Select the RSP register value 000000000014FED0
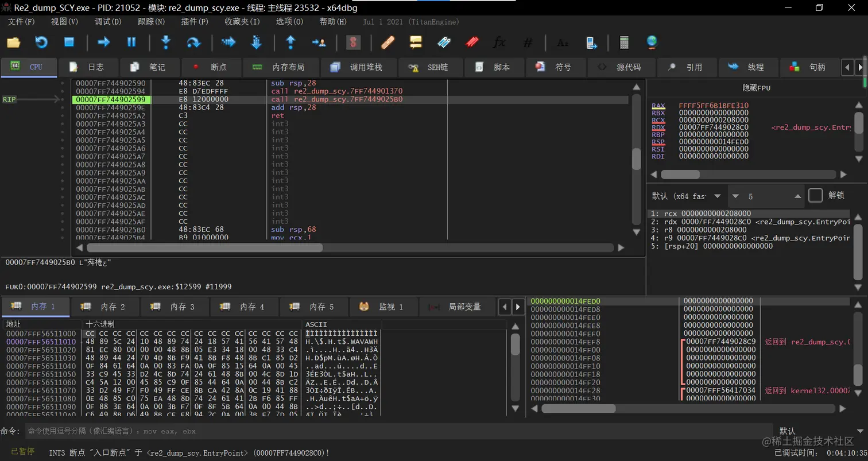This screenshot has height=461, width=868. pos(714,141)
